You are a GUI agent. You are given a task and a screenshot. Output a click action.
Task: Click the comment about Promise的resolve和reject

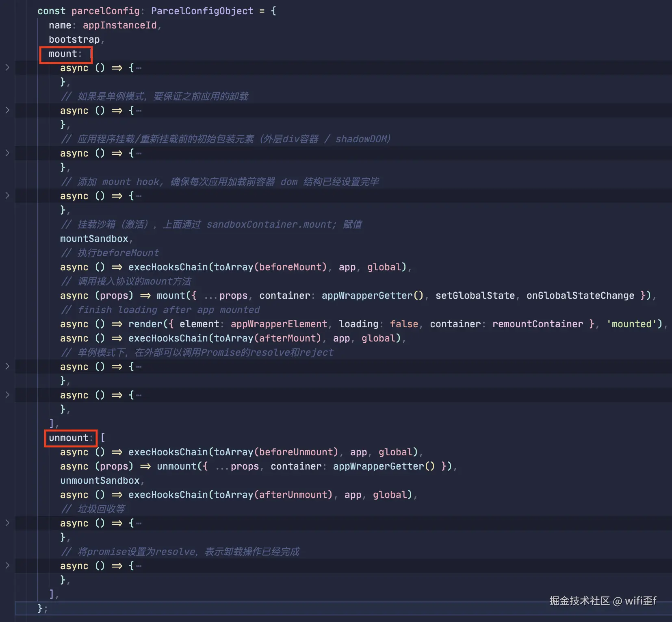197,352
